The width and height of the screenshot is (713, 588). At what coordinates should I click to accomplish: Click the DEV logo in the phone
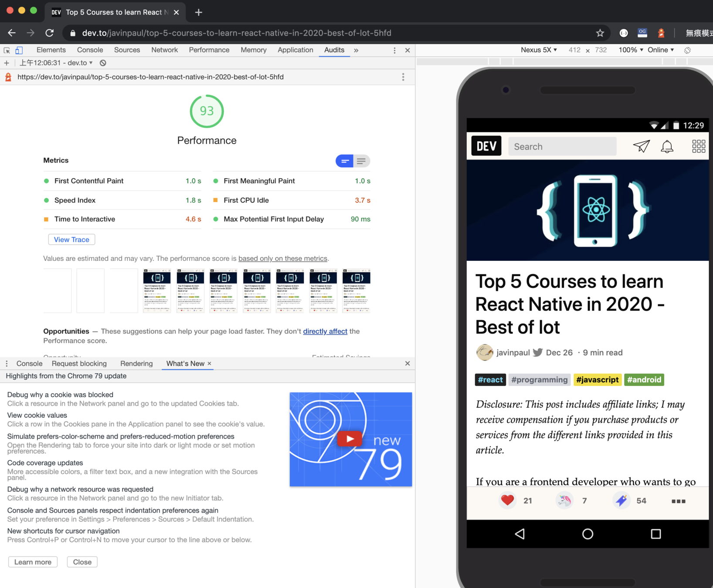(x=486, y=146)
